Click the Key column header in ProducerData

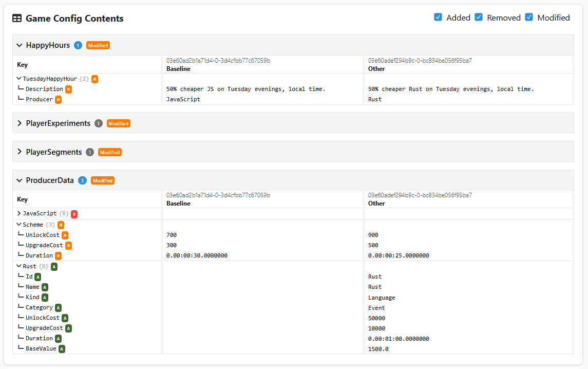23,199
